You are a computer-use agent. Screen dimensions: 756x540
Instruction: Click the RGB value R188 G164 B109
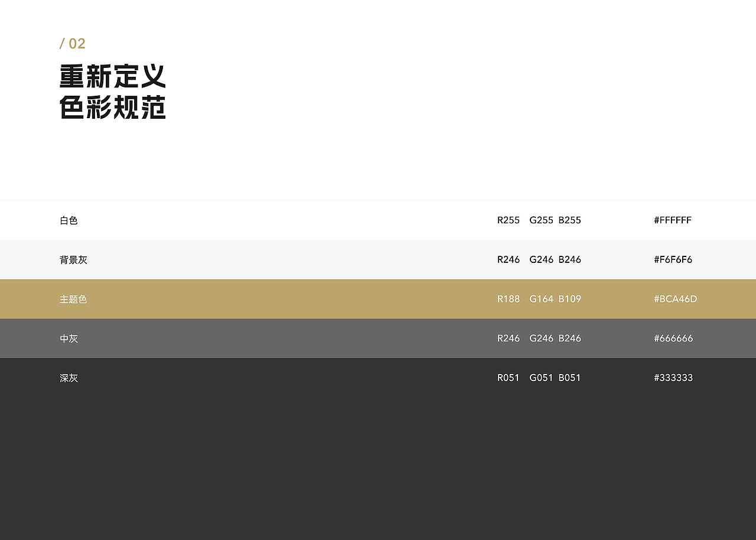(539, 299)
